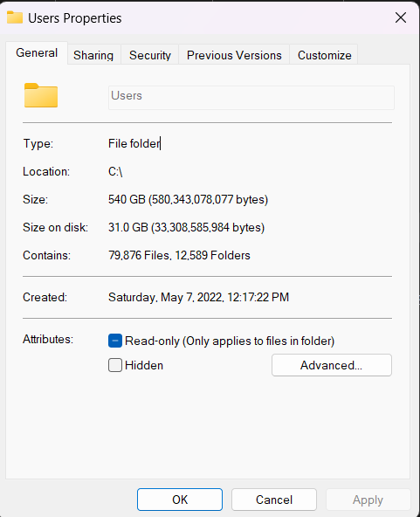Screen dimensions: 420x517
Task: Open the Advanced attributes dialog
Action: 332,365
